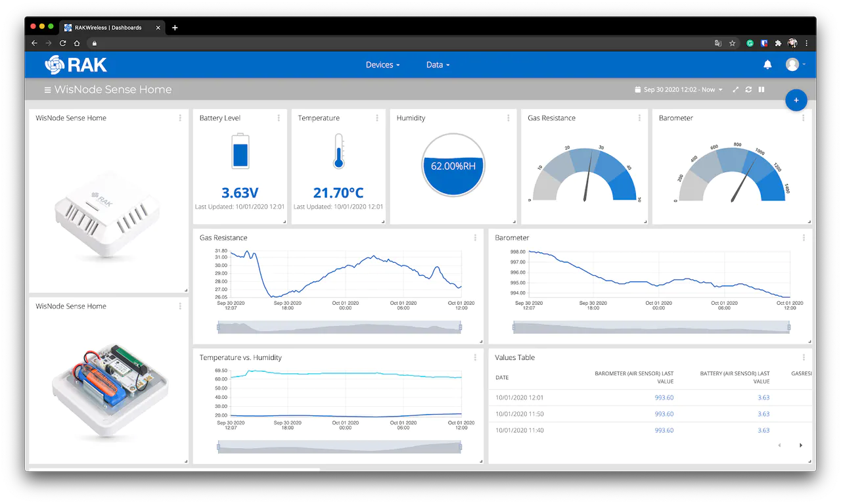Screen dimensions: 841x504
Task: Open bottom WisNode Sense Home widget options
Action: point(180,306)
